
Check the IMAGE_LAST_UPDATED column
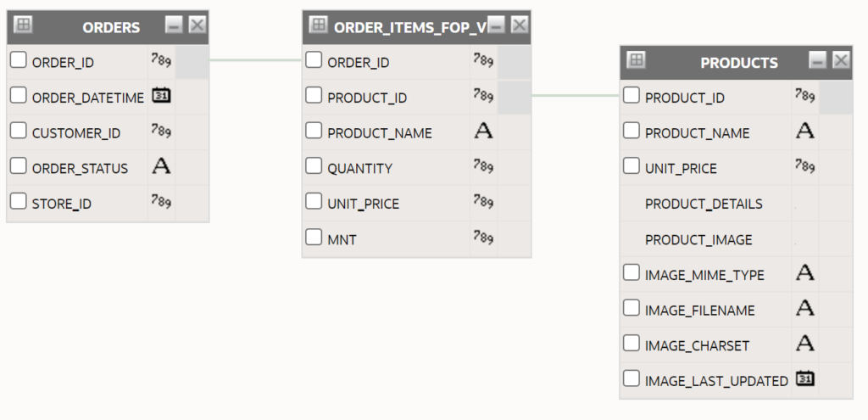click(631, 378)
